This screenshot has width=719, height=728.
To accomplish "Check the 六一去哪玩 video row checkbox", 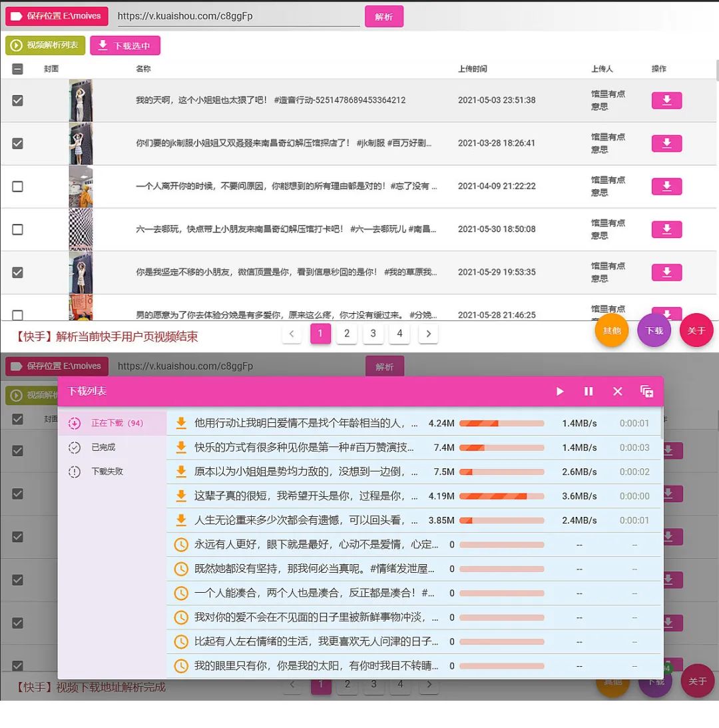I will [x=18, y=229].
